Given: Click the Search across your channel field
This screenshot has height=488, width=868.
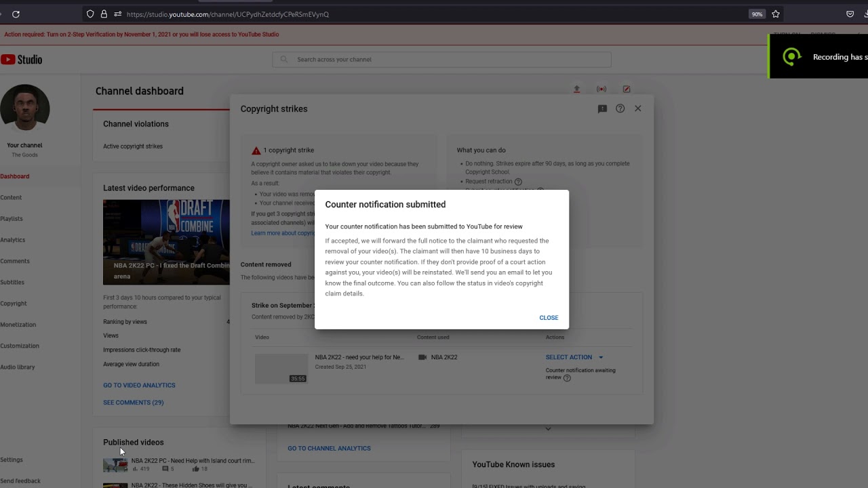Looking at the screenshot, I should pos(441,60).
